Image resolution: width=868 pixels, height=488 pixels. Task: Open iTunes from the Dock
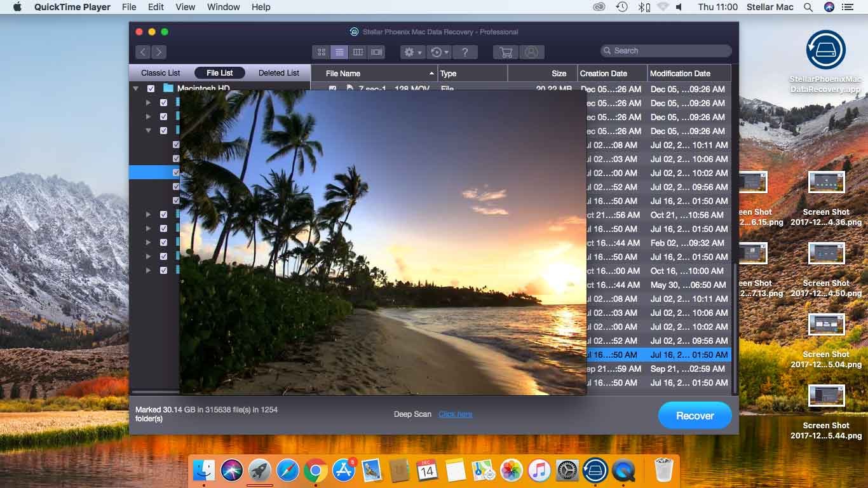click(x=539, y=471)
